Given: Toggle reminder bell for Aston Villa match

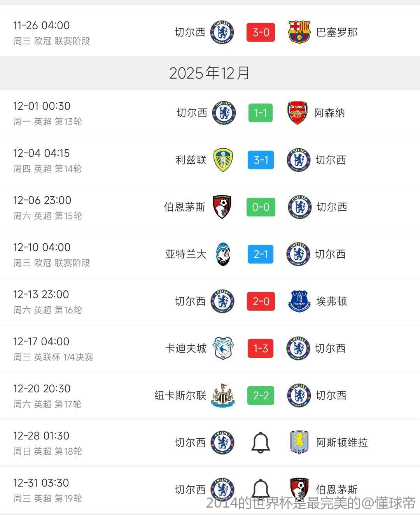Looking at the screenshot, I should coord(261,443).
